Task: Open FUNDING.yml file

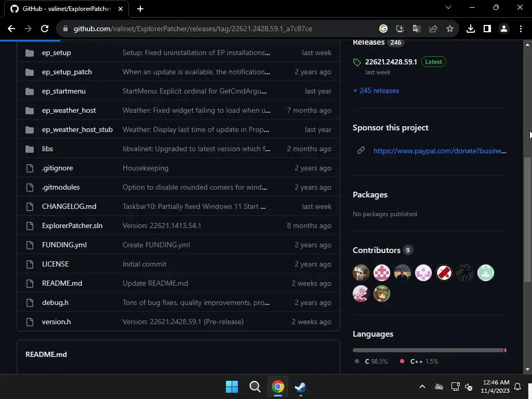Action: 64,245
